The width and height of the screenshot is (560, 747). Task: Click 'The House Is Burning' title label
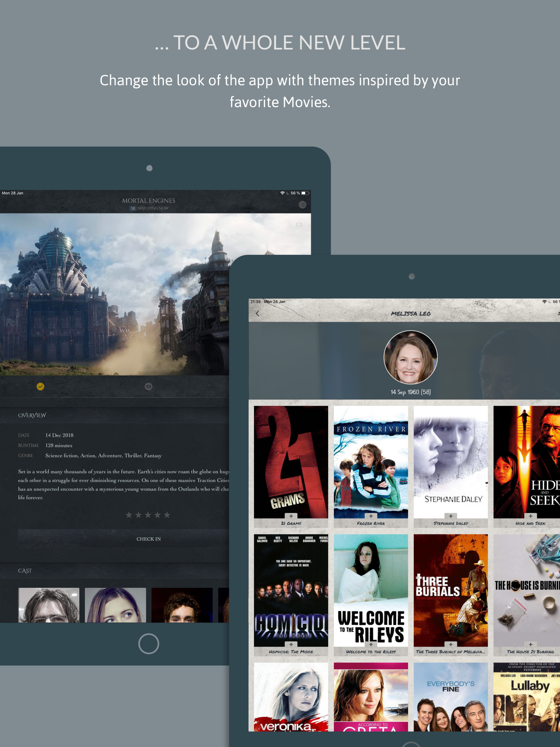[x=531, y=652]
